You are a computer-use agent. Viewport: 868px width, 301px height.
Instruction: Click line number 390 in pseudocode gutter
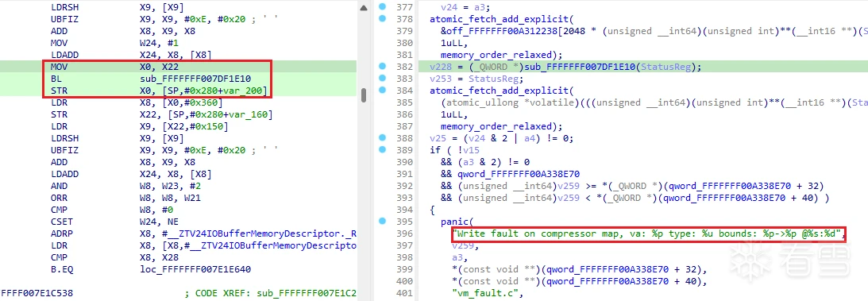pyautogui.click(x=404, y=162)
